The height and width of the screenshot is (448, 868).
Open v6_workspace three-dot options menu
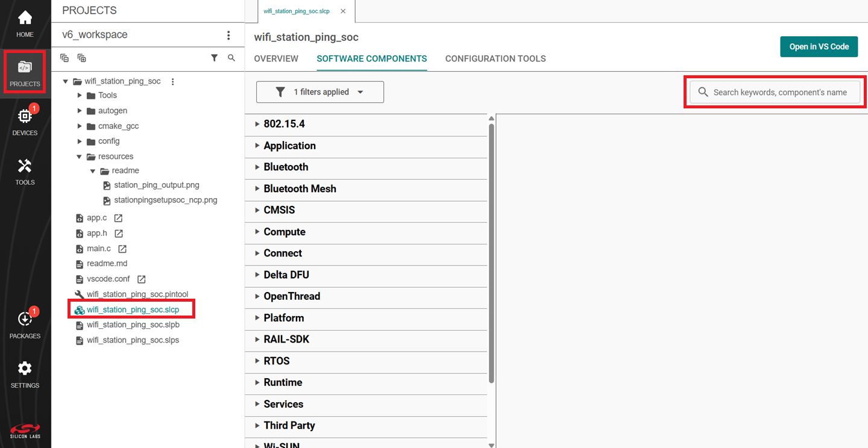click(x=228, y=35)
